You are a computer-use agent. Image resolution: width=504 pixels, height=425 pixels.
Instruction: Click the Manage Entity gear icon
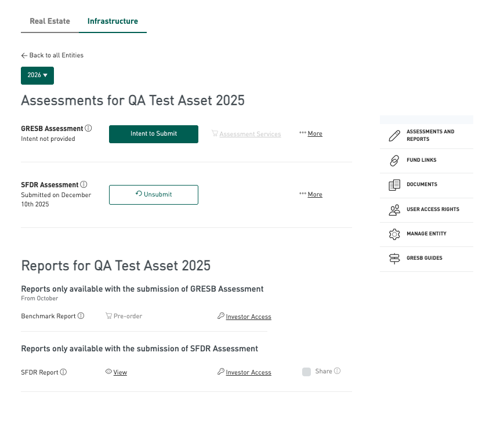[394, 234]
